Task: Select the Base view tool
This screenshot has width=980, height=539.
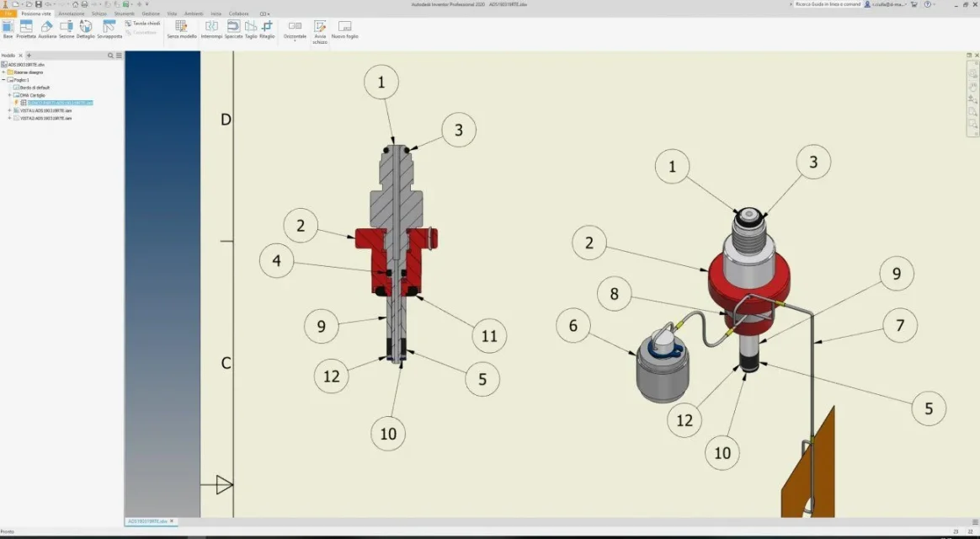Action: click(x=8, y=29)
